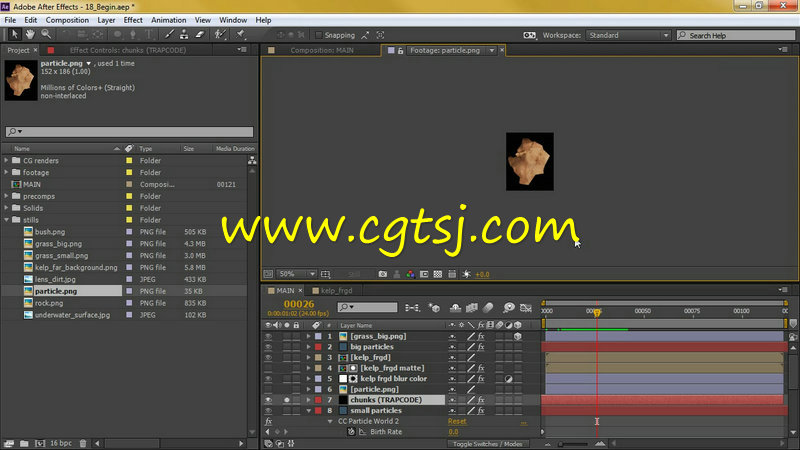Open the Layer menu
800x450 pixels.
[x=106, y=20]
